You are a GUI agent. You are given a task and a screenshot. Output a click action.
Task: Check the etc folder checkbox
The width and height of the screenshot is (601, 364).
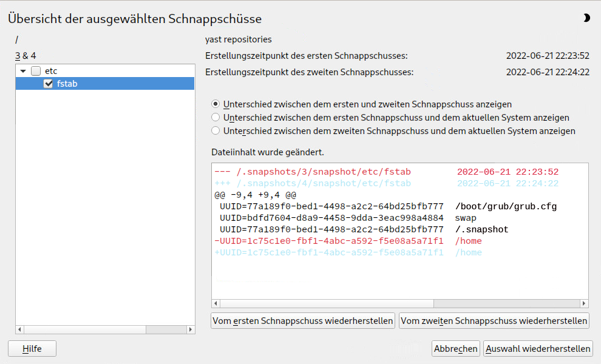35,71
